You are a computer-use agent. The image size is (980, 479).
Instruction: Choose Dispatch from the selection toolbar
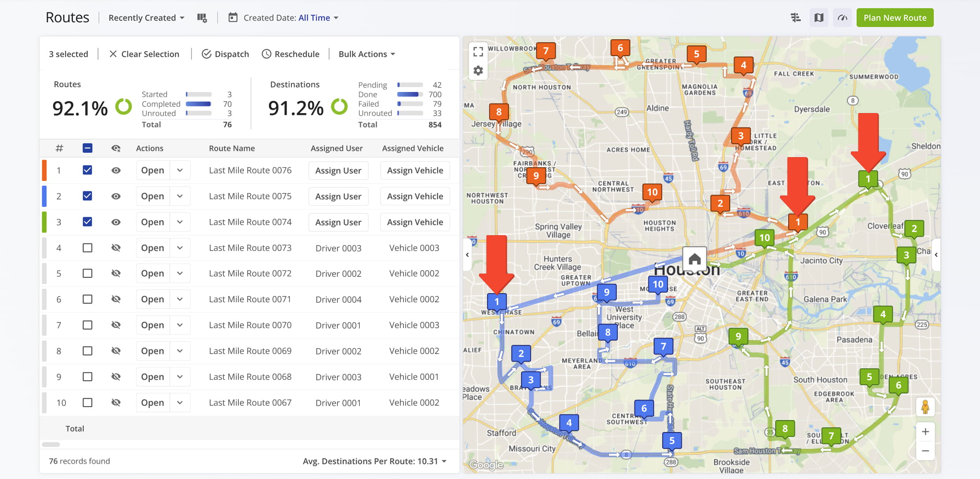pos(225,54)
